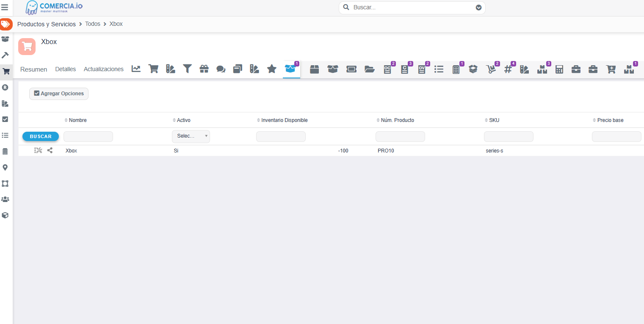644x324 pixels.
Task: Open the ticket tab icon
Action: pos(351,69)
